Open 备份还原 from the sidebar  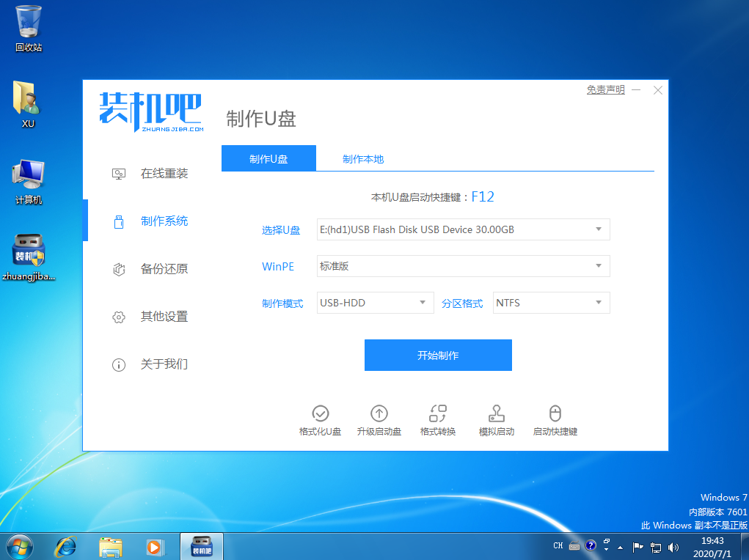pyautogui.click(x=164, y=269)
